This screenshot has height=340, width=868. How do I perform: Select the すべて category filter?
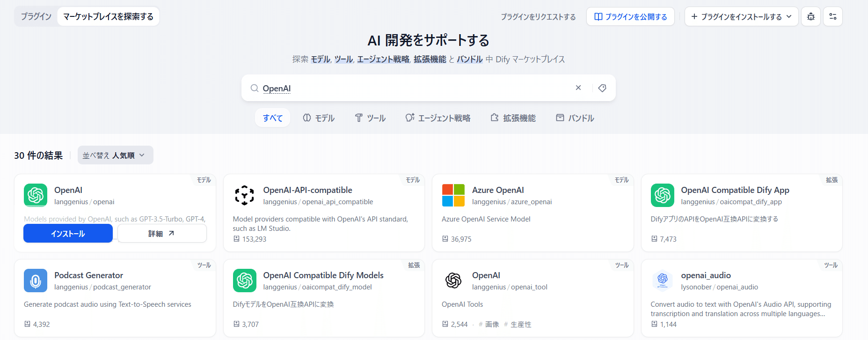point(272,118)
